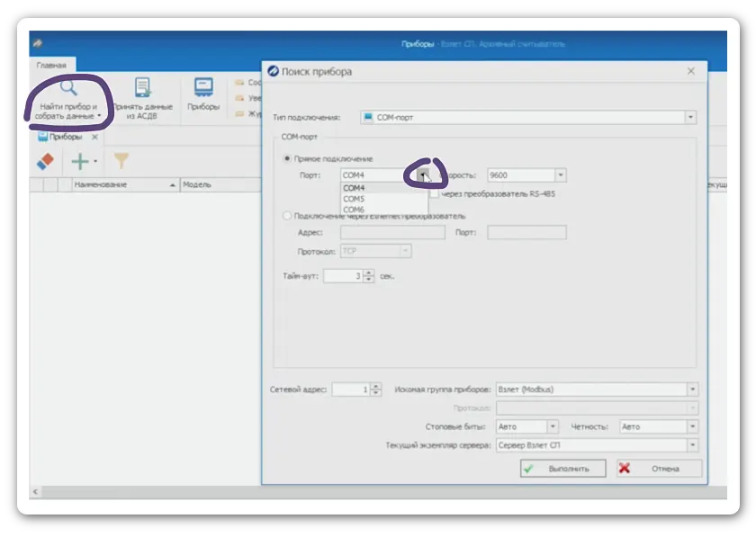Click the 'Принять данные из АСДВ' icon
This screenshot has height=537, width=756.
142,88
